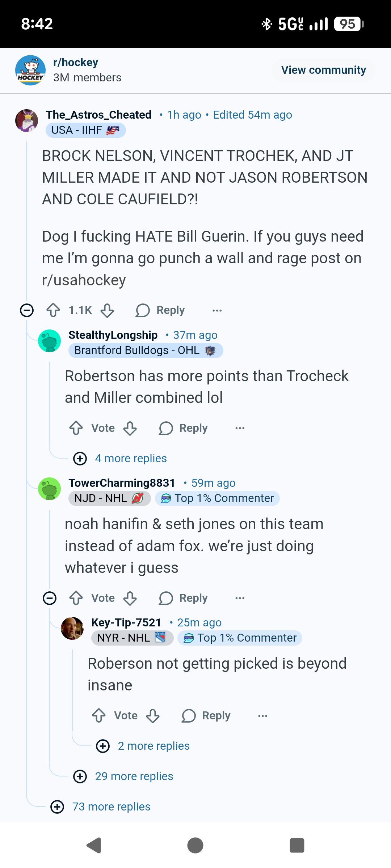Collapse The_Astros_Cheated's comment thread
The width and height of the screenshot is (391, 868).
click(27, 310)
